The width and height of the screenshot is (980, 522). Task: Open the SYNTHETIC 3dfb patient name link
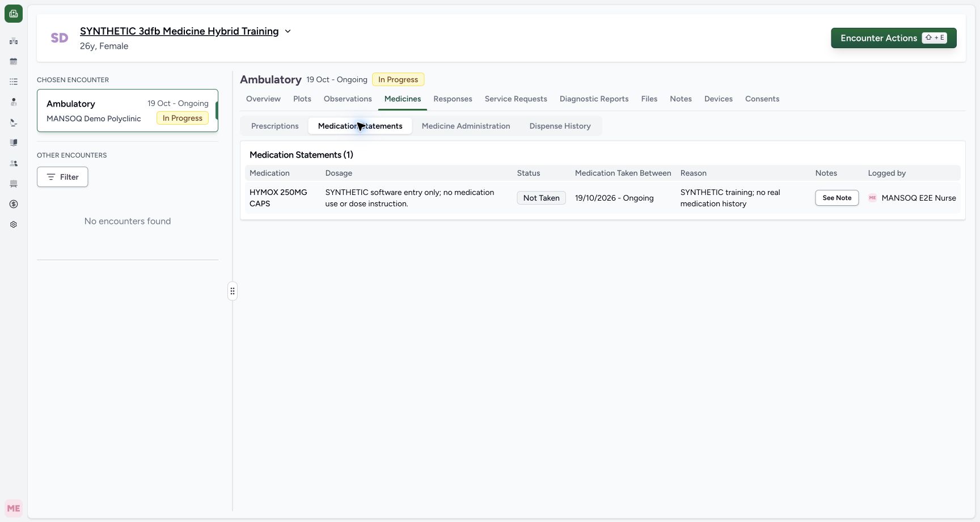point(179,31)
